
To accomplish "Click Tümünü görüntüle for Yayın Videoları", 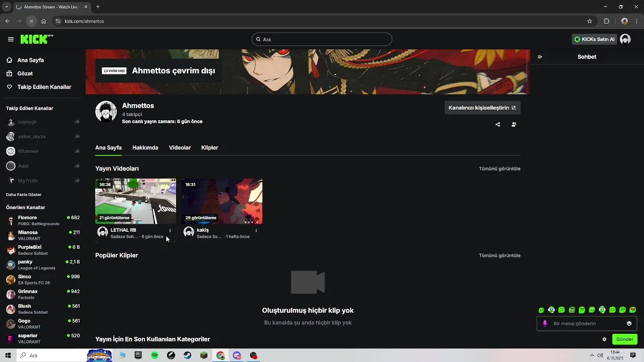I will [x=500, y=169].
